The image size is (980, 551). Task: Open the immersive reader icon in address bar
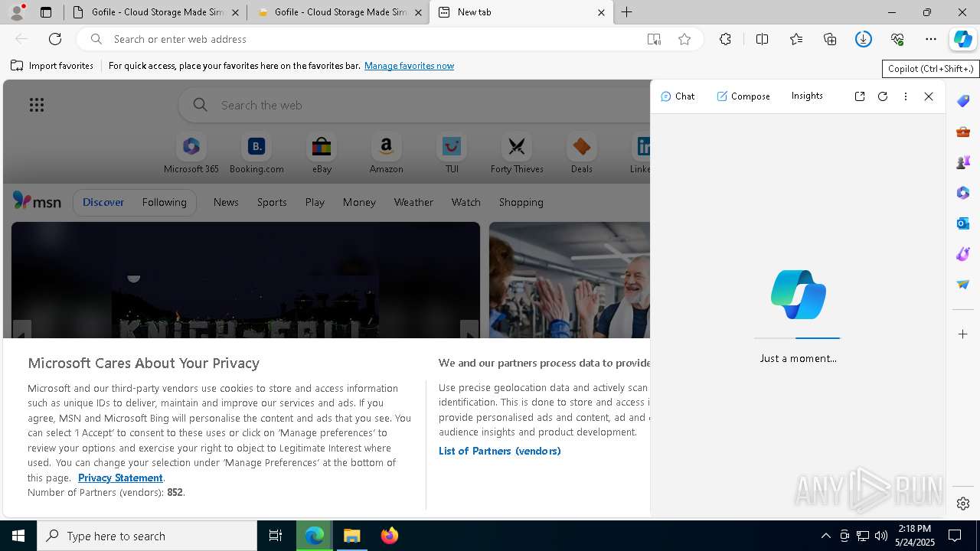pos(654,39)
